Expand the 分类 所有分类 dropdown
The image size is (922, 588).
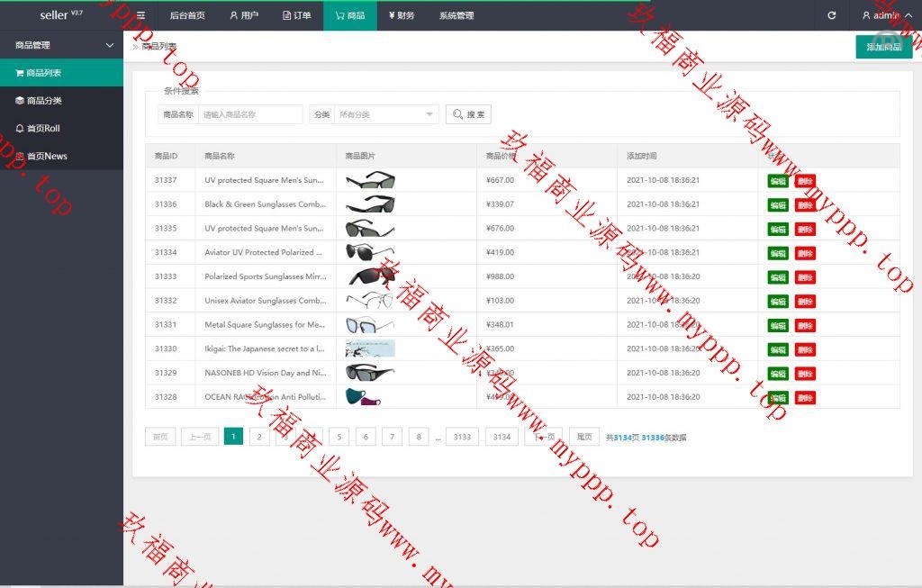coord(386,114)
